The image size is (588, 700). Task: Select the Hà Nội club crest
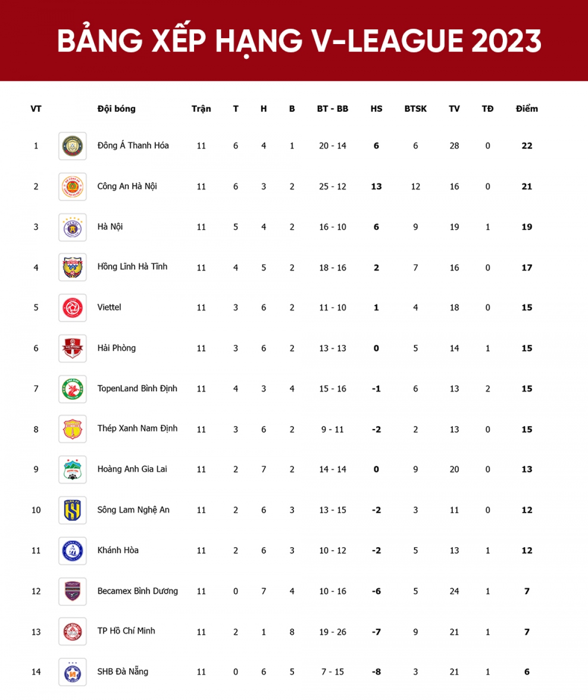[x=73, y=227]
